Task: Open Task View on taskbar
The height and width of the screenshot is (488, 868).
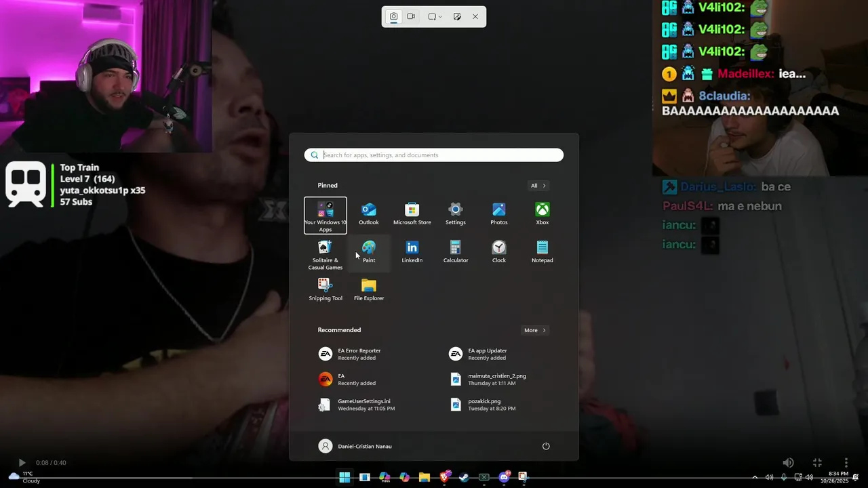Action: point(365,477)
